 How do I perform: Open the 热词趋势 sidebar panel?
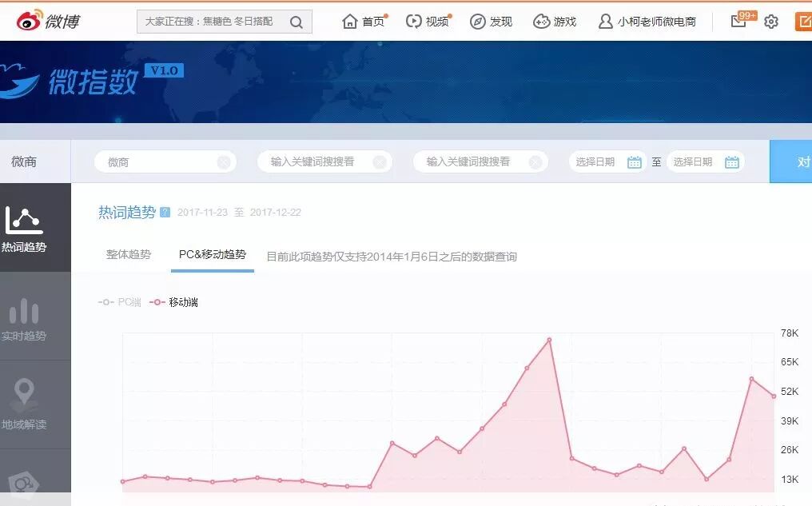click(24, 227)
